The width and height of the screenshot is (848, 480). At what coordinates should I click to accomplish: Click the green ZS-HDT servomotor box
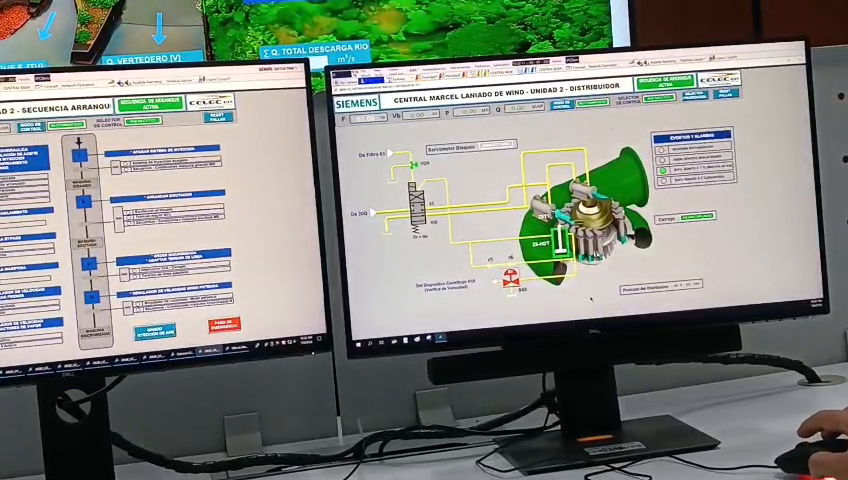pyautogui.click(x=561, y=242)
